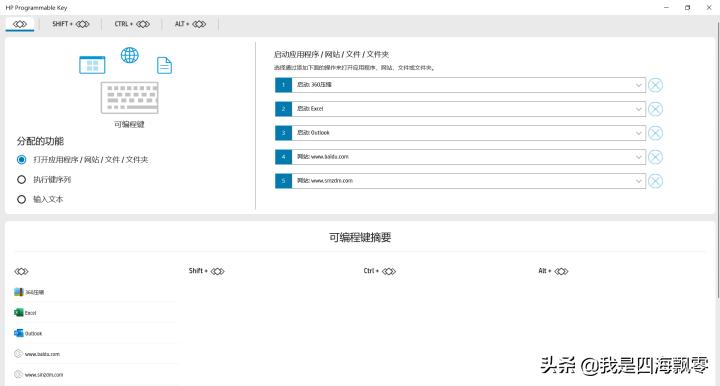Remove entry 1 with its X icon
The image size is (720, 386).
655,85
